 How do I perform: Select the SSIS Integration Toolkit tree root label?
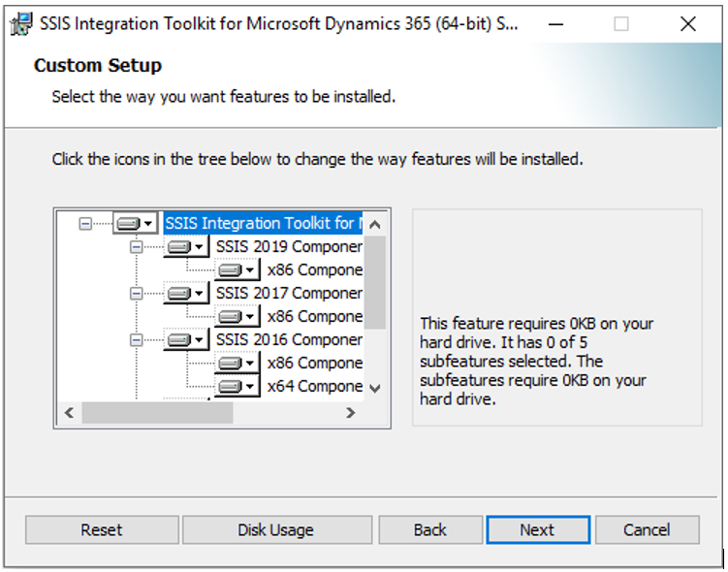pos(264,223)
